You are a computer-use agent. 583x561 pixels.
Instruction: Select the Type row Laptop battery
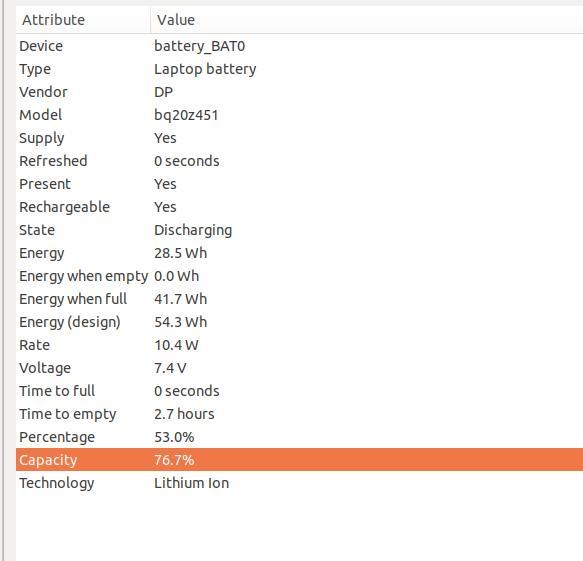tap(299, 69)
